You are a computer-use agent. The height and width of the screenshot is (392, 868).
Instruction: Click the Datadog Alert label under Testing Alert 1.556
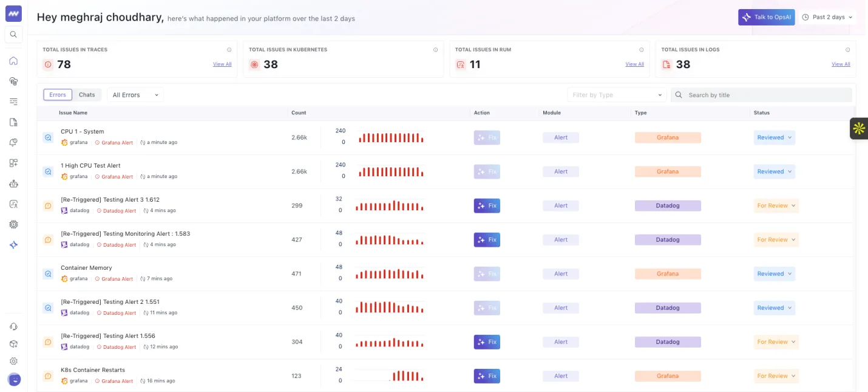click(117, 347)
